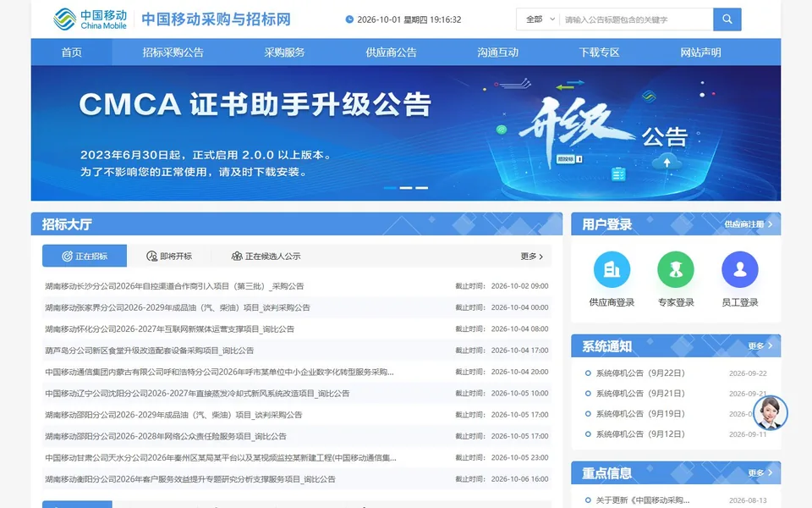Open 湖南移动长沙分公司2026年自控渠道合作商引入项目 notice
This screenshot has height=508, width=812.
click(x=174, y=286)
